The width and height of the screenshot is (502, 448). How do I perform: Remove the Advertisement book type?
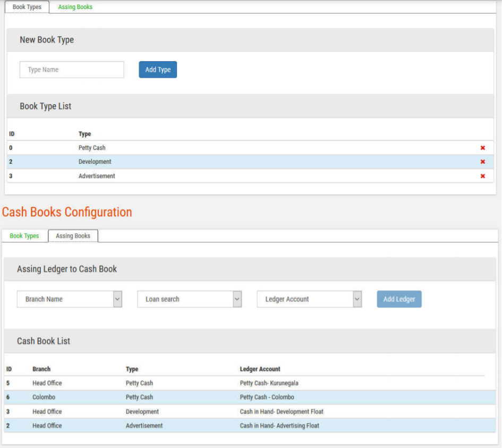482,176
